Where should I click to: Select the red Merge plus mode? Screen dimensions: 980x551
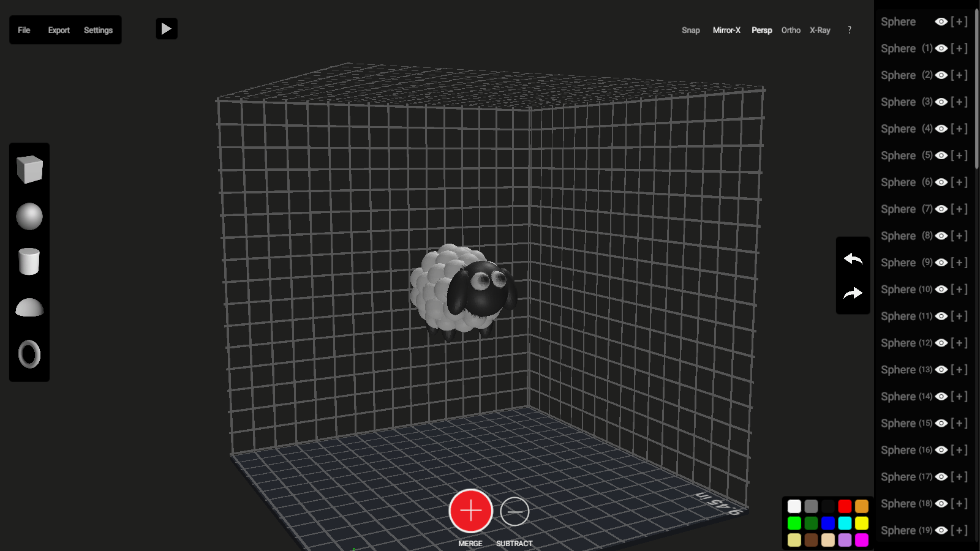point(470,511)
